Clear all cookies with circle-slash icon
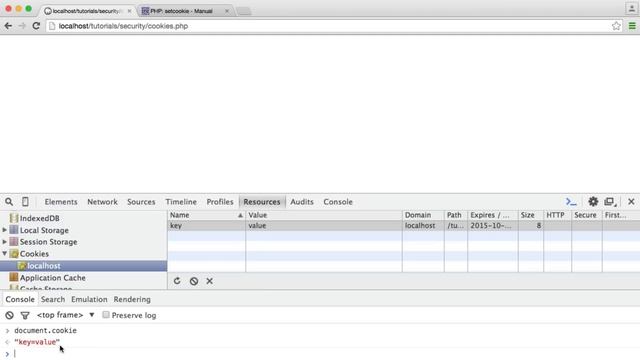 (x=194, y=281)
